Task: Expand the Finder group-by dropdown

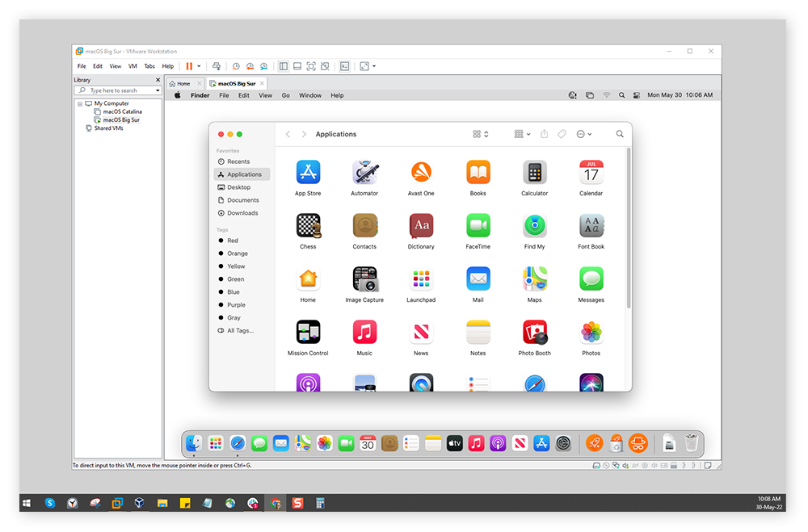Action: pyautogui.click(x=522, y=134)
